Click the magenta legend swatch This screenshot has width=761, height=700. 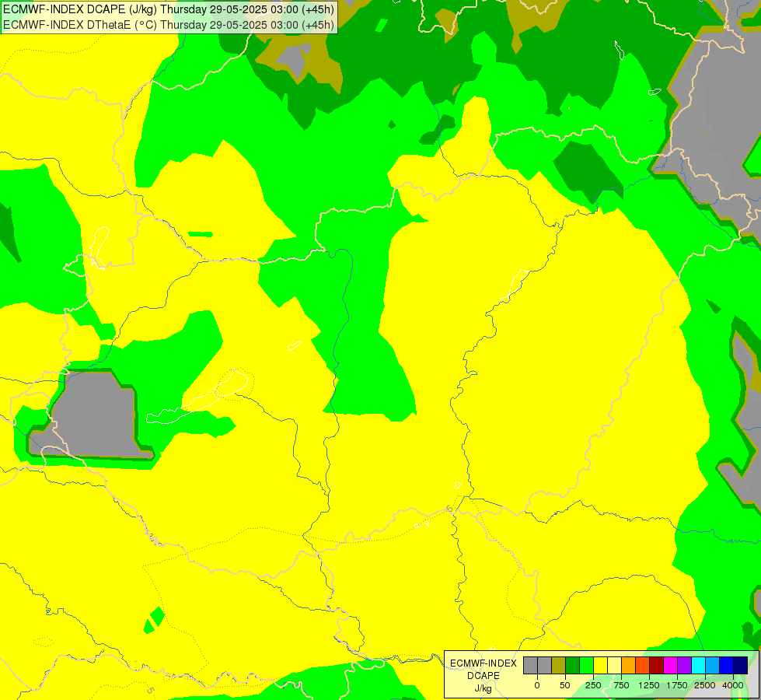pos(671,666)
